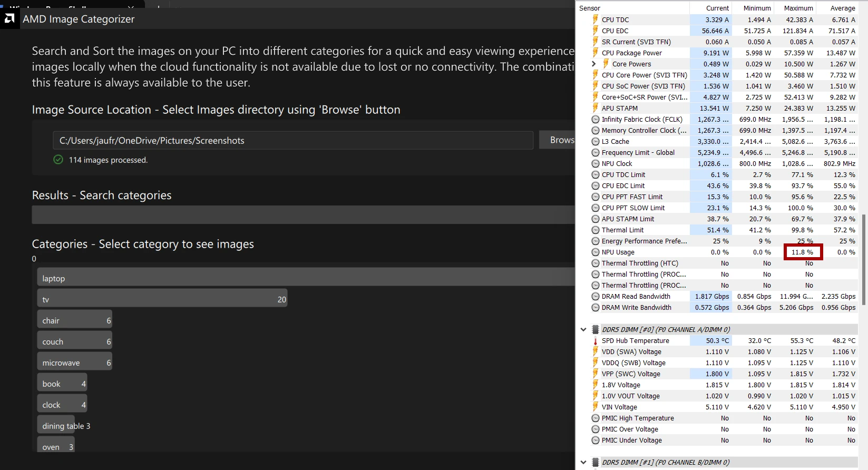
Task: Click the 1.0V VOUT Voltage row label
Action: tap(630, 396)
